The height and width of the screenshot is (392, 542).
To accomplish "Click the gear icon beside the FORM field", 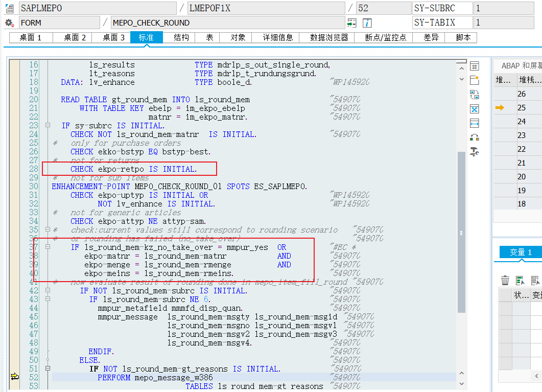I will click(x=9, y=23).
